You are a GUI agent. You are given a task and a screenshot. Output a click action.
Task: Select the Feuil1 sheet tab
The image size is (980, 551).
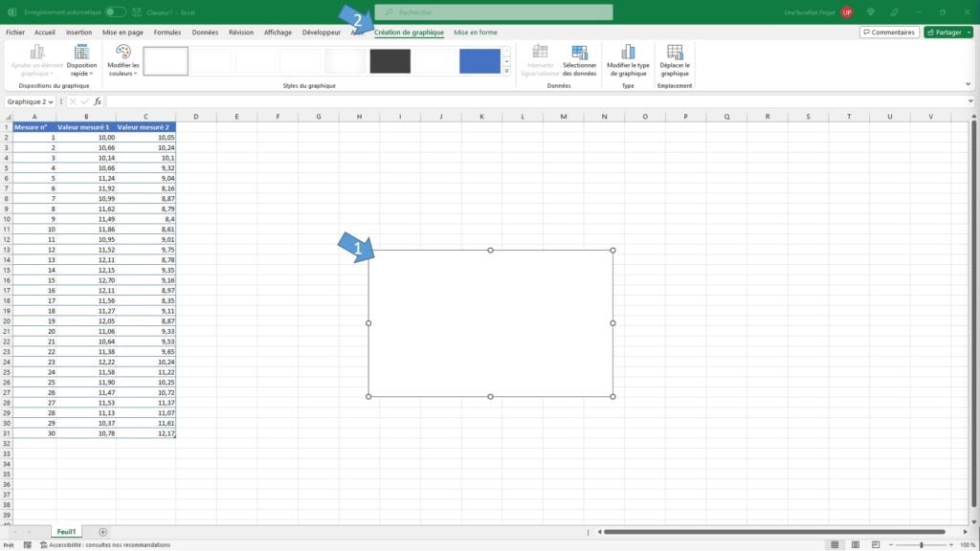point(66,532)
